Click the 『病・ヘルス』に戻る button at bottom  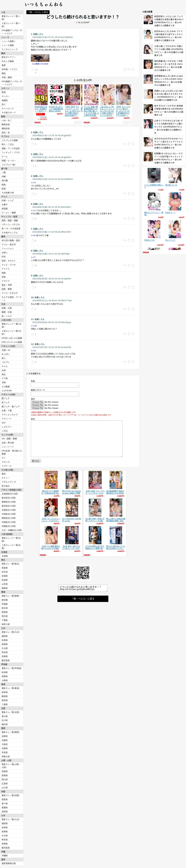point(83,599)
